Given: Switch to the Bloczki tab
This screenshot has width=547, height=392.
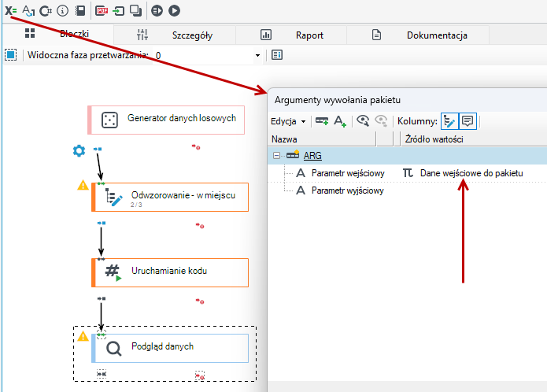Looking at the screenshot, I should (x=57, y=34).
